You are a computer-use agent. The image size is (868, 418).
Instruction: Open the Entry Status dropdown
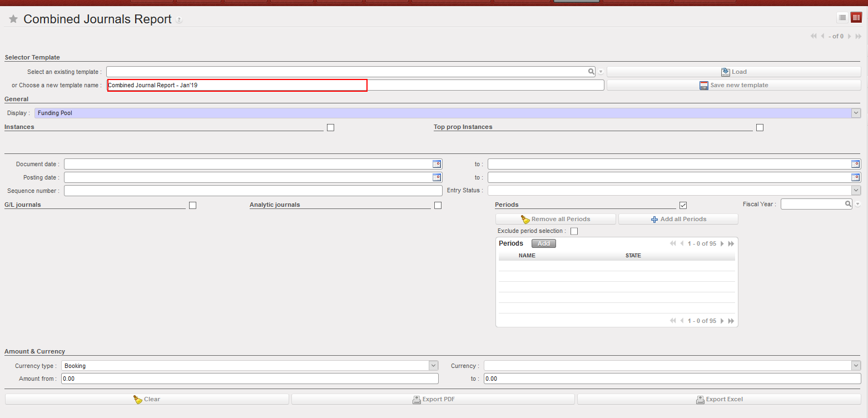pyautogui.click(x=856, y=191)
